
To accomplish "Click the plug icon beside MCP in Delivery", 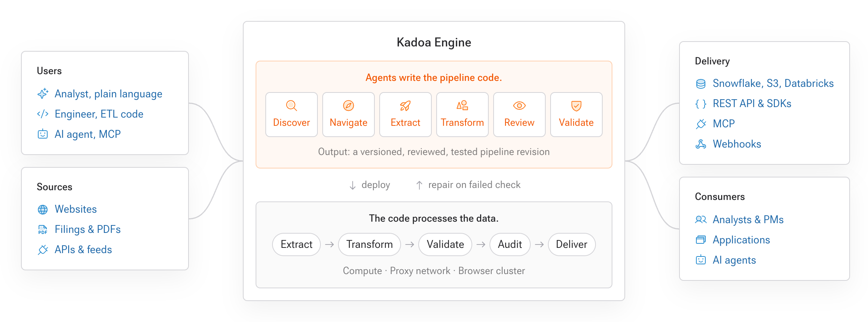I will click(701, 124).
